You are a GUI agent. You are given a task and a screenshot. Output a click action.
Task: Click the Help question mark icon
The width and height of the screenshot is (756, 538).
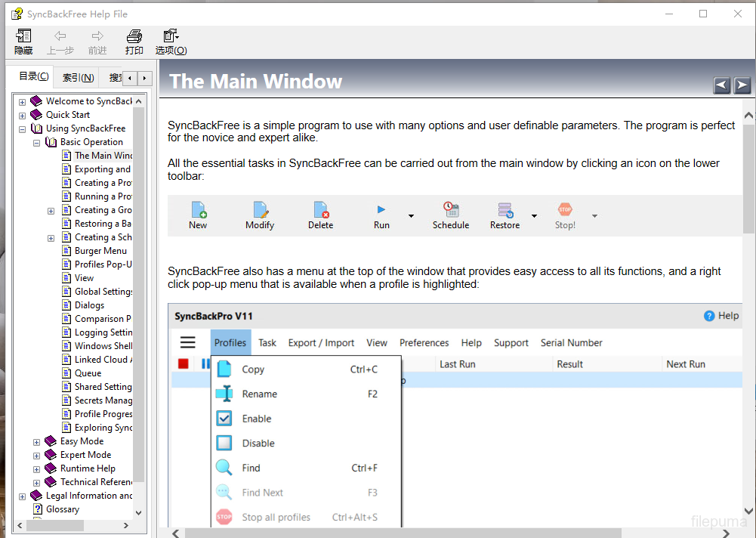pos(709,316)
